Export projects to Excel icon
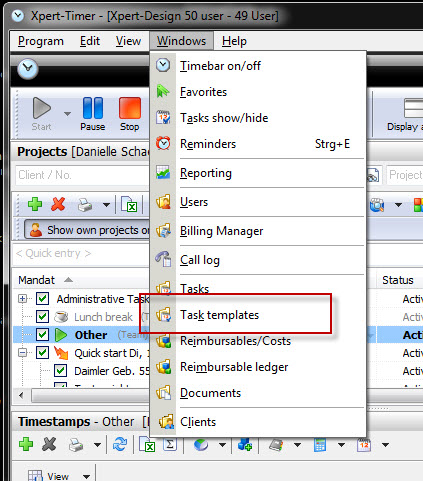This screenshot has height=481, width=423. pyautogui.click(x=129, y=204)
